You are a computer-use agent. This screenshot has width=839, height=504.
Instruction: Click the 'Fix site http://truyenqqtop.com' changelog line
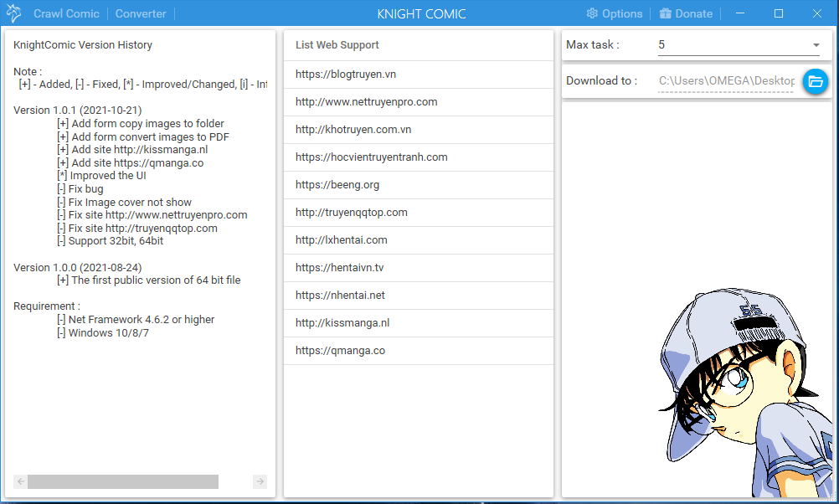(137, 229)
